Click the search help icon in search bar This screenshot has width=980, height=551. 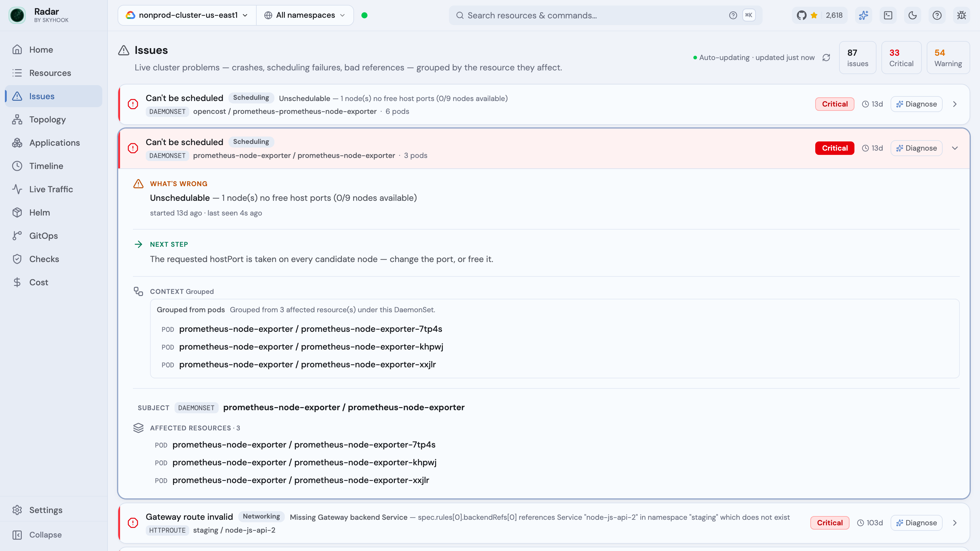(733, 15)
